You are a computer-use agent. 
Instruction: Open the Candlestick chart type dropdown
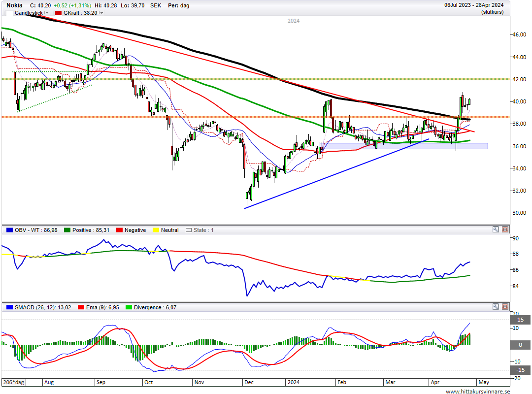47,13
